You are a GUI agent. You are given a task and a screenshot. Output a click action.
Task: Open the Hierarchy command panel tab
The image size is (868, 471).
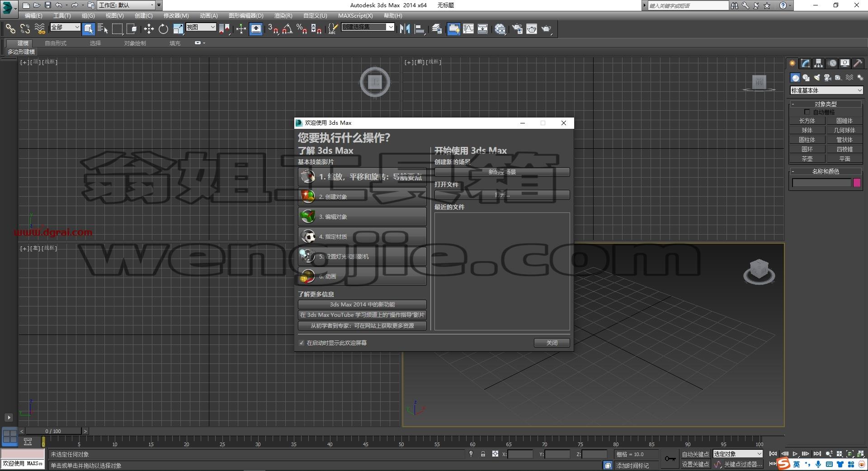819,63
